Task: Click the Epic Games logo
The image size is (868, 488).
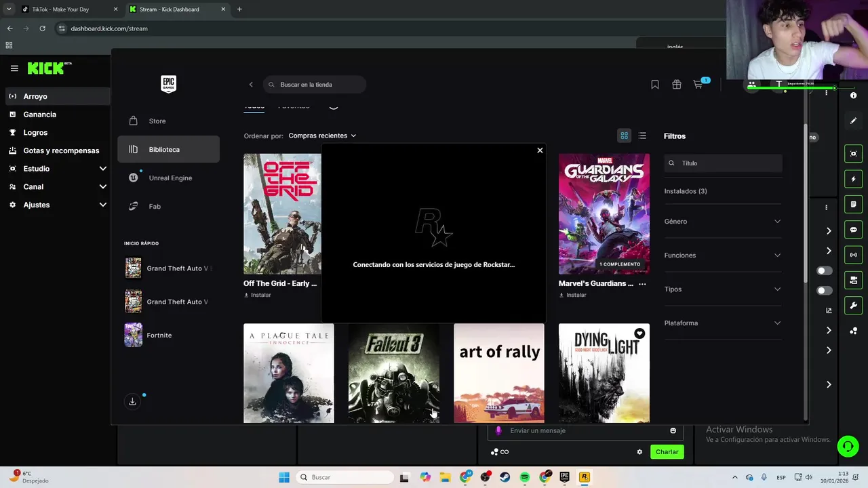Action: pyautogui.click(x=168, y=84)
